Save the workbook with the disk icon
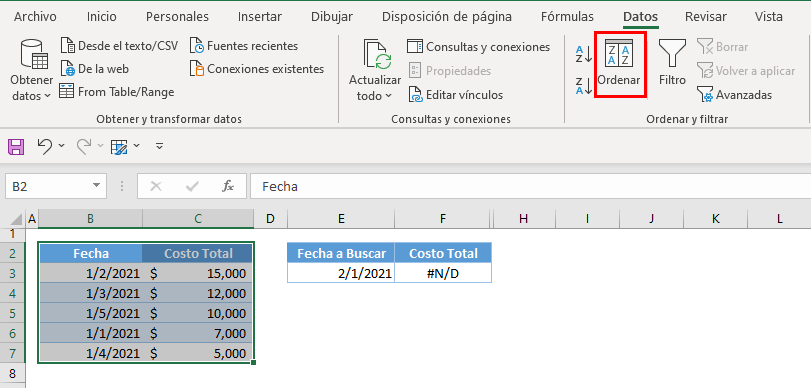This screenshot has width=811, height=388. pyautogui.click(x=16, y=146)
